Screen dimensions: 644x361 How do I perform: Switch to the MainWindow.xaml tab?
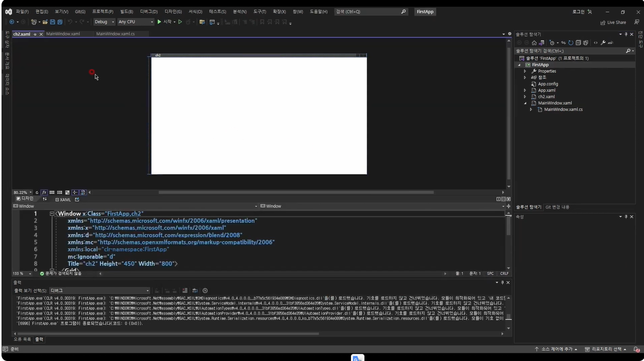pos(63,34)
